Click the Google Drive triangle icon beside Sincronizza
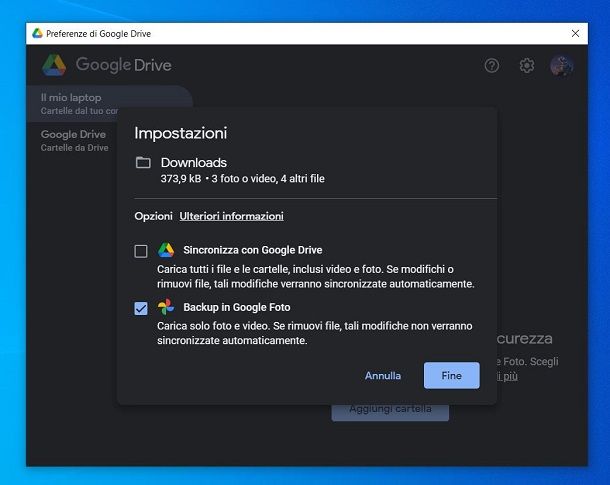The image size is (610, 485). 166,250
